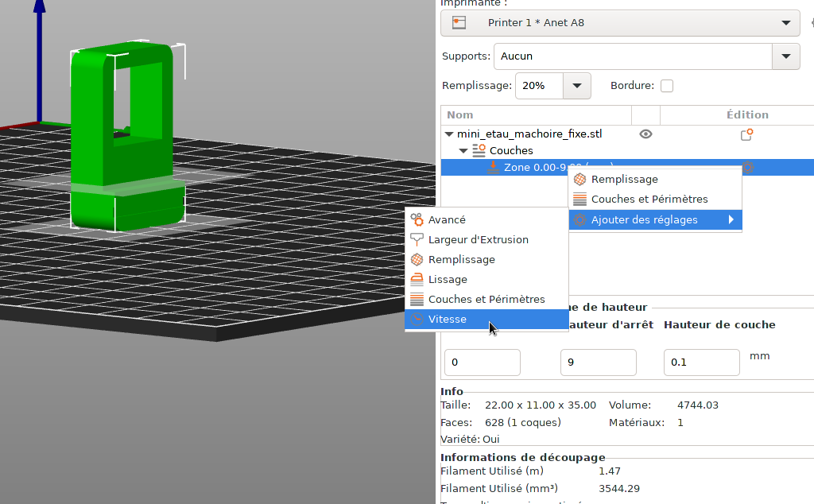Click the Édition column header
This screenshot has width=814, height=504.
[747, 114]
